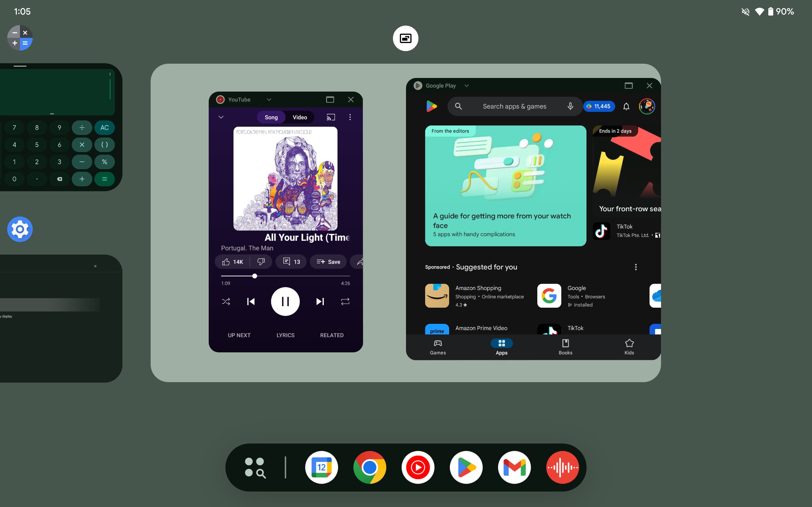
Task: Click the skip next icon in YouTube player
Action: click(320, 301)
